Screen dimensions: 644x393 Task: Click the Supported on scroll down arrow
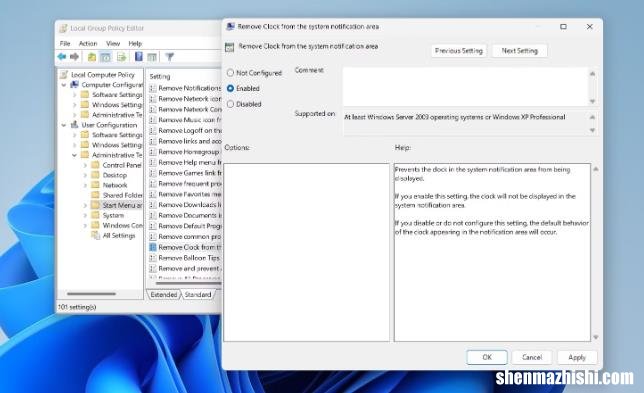pyautogui.click(x=592, y=130)
